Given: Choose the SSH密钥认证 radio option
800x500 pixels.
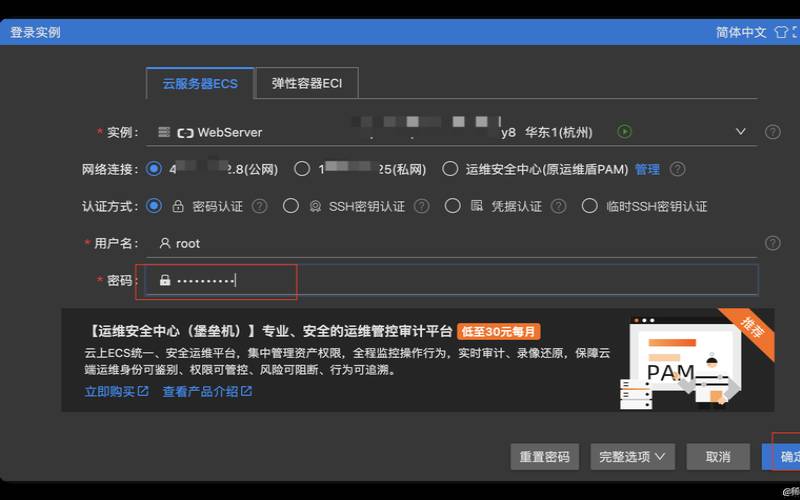Looking at the screenshot, I should click(291, 206).
